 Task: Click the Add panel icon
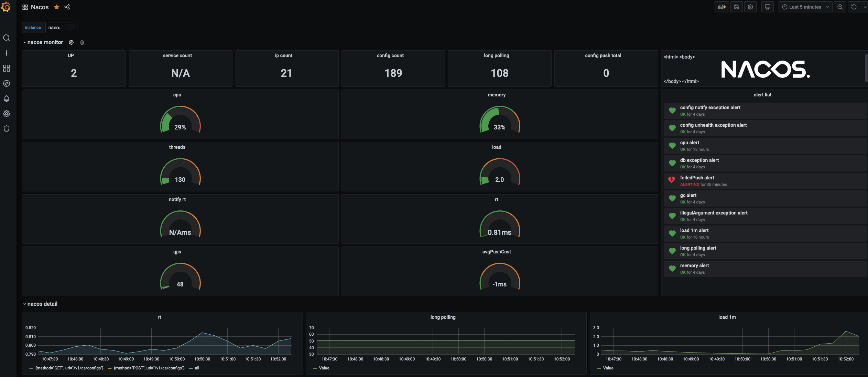pyautogui.click(x=721, y=7)
